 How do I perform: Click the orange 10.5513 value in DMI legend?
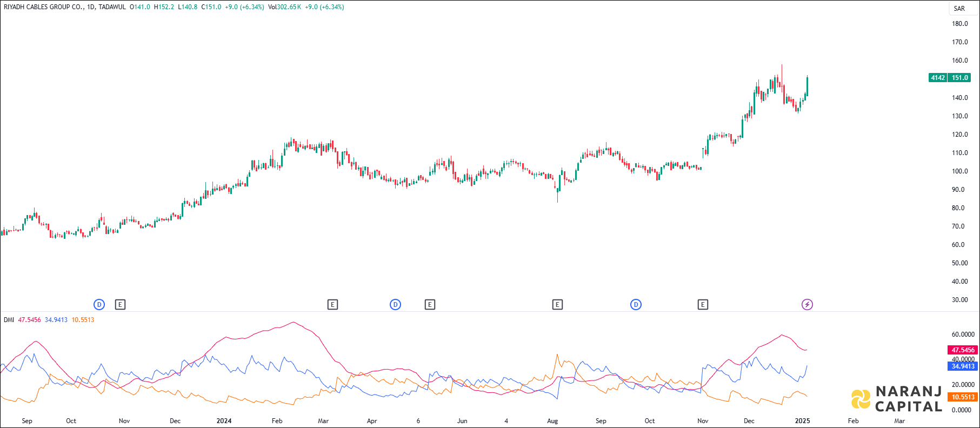[83, 320]
